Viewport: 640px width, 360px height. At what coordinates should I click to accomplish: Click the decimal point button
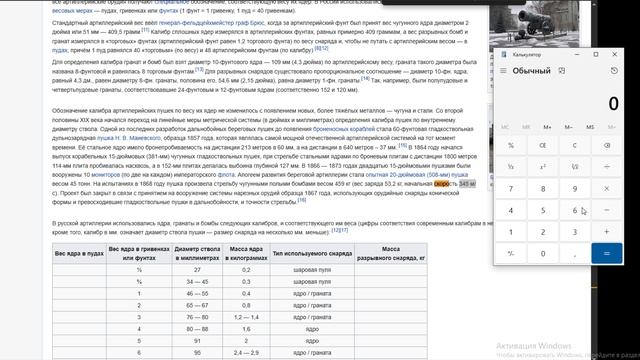pos(574,253)
